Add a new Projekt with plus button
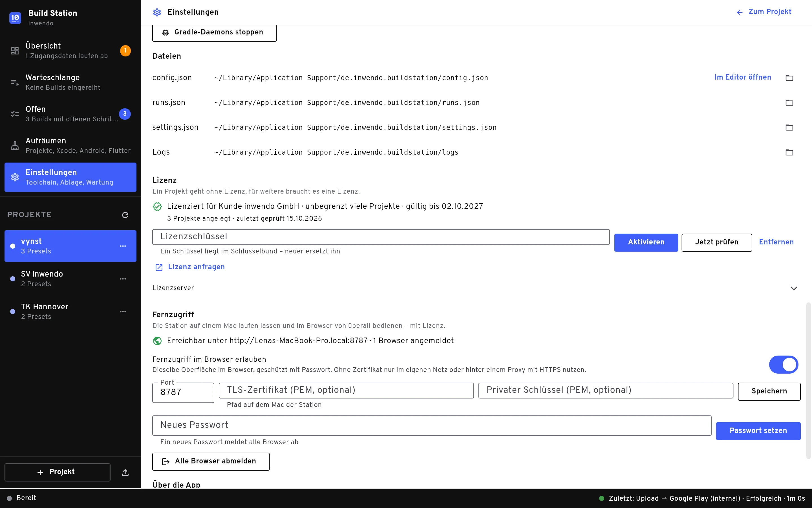 click(x=58, y=472)
